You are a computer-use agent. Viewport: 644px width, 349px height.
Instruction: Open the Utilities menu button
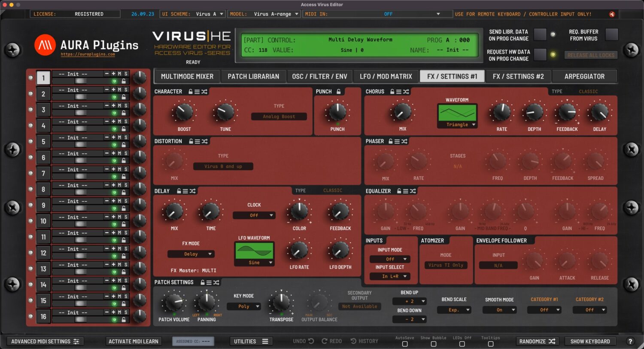[251, 341]
